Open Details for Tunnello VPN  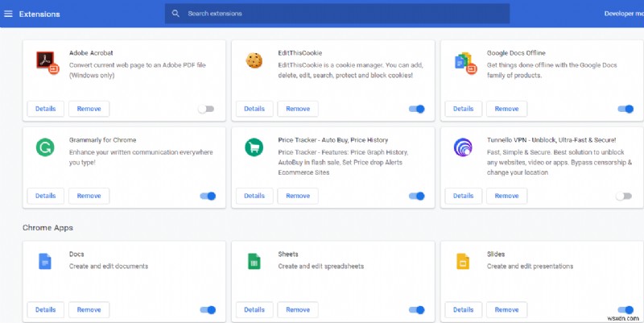464,196
